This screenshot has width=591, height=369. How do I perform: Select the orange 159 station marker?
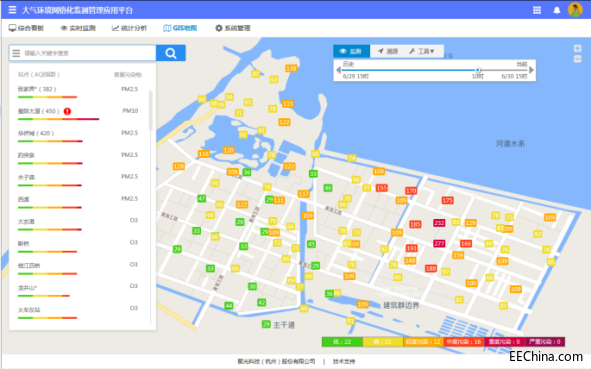[458, 255]
